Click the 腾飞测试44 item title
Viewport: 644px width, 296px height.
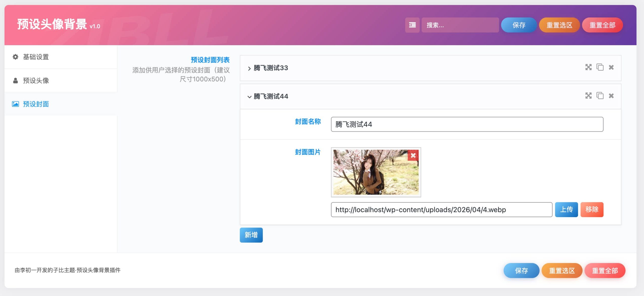point(271,96)
